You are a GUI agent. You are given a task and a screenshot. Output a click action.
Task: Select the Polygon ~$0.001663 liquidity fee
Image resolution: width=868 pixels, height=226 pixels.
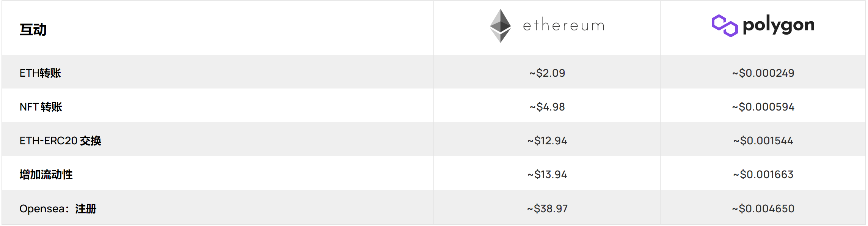[763, 175]
